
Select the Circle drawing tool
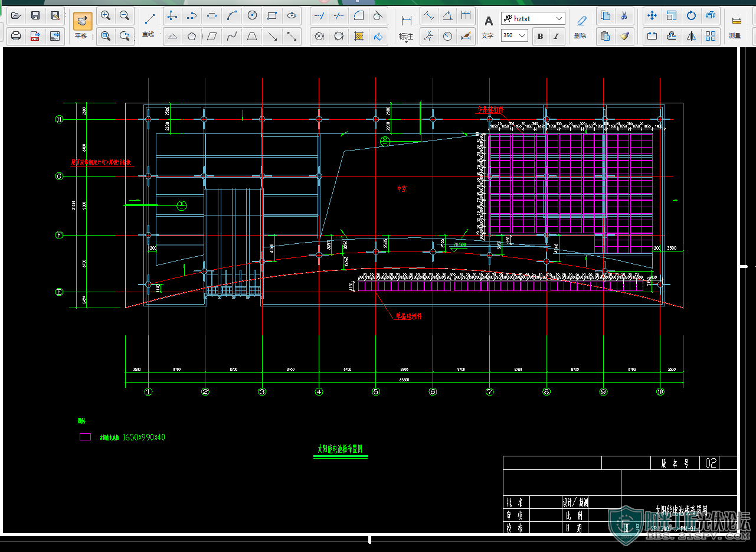click(x=252, y=16)
